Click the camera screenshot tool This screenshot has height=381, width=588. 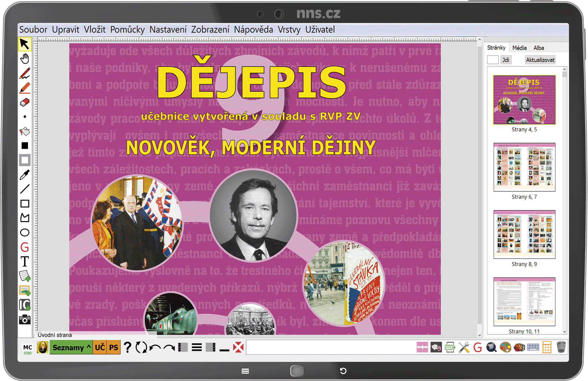(x=25, y=320)
